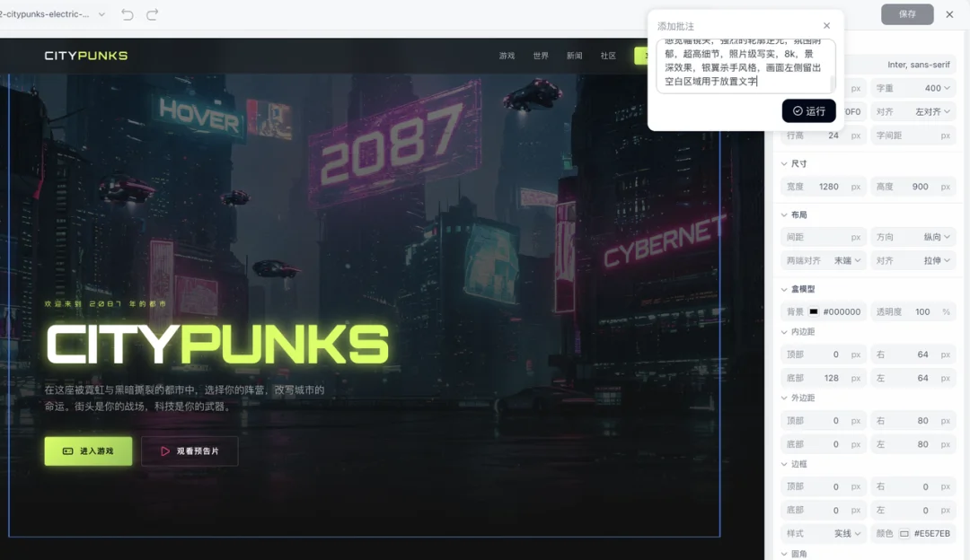The height and width of the screenshot is (560, 970).
Task: Click the background #000000 hex value
Action: click(x=842, y=311)
